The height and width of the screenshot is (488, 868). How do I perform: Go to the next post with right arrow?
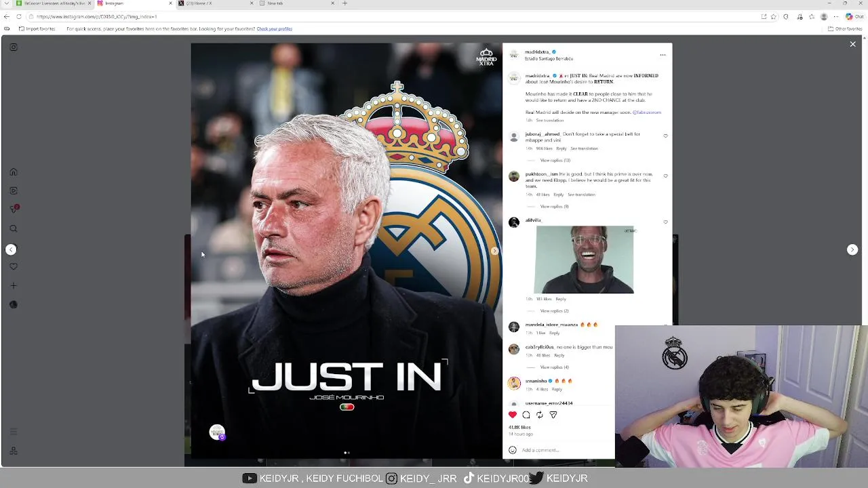pyautogui.click(x=852, y=250)
